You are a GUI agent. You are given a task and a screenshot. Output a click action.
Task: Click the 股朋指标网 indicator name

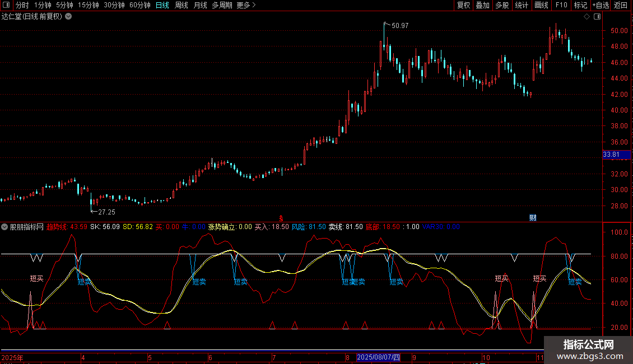tap(27, 227)
